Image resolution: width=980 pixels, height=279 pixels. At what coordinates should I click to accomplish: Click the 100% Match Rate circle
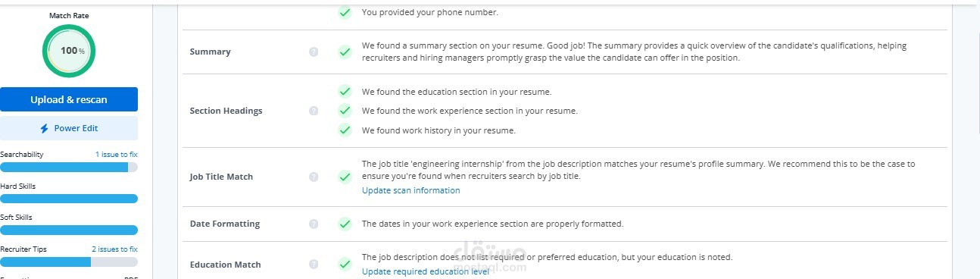[69, 51]
